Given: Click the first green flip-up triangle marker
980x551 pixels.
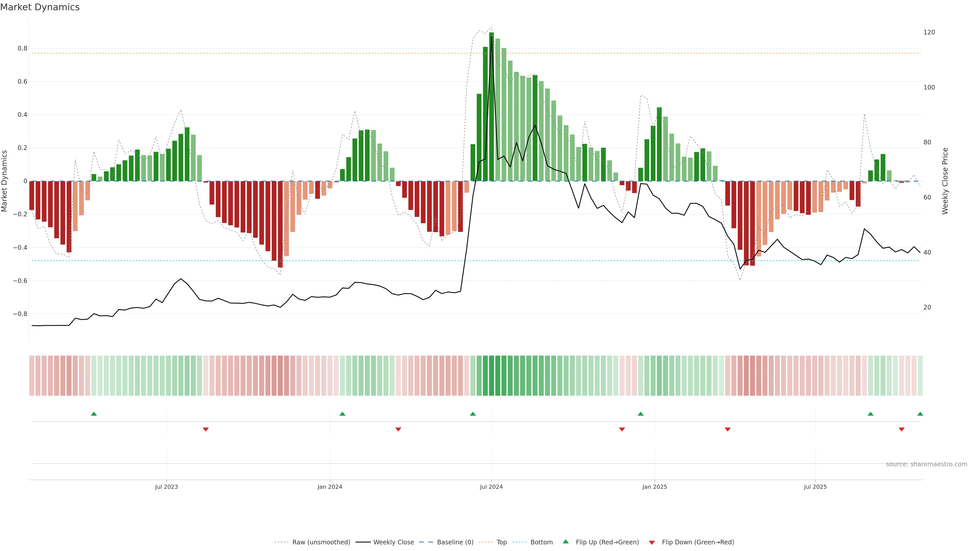Looking at the screenshot, I should (x=94, y=414).
